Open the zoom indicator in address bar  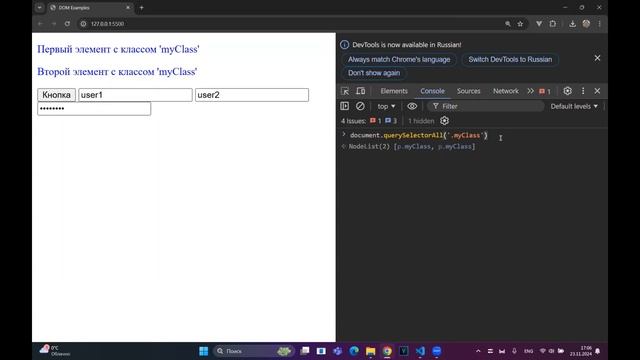[508, 24]
